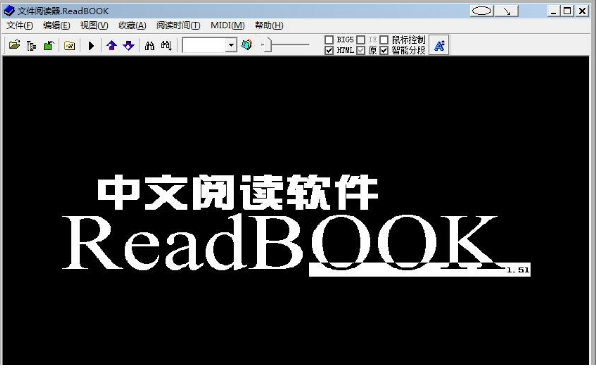Open the 收藏(A) menu
Image resolution: width=596 pixels, height=379 pixels.
coord(132,25)
